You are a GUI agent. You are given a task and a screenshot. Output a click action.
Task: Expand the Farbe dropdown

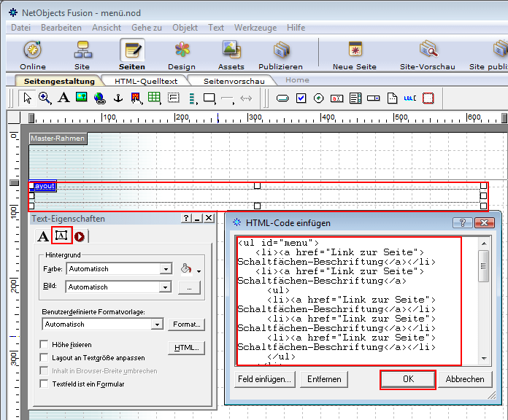166,268
